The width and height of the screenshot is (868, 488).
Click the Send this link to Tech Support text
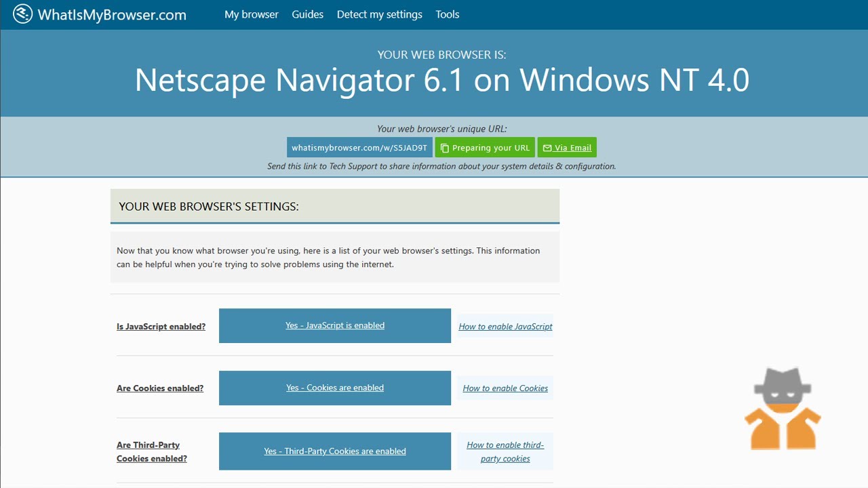point(442,166)
